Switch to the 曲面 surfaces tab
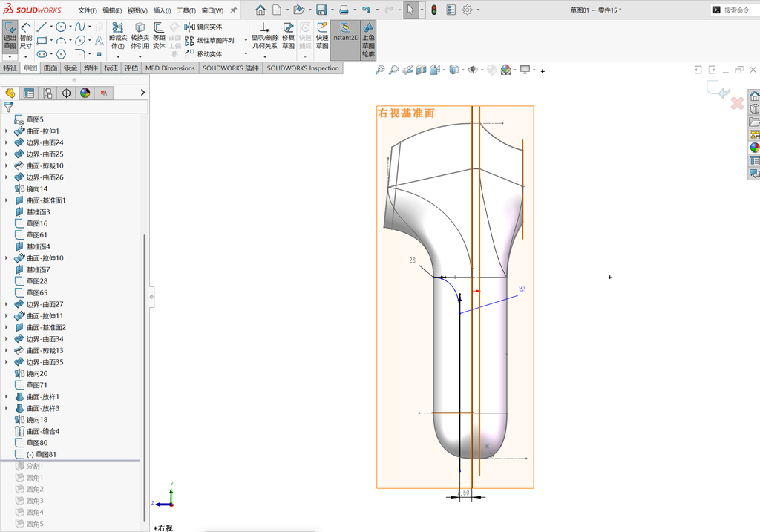The image size is (760, 532). [x=50, y=68]
